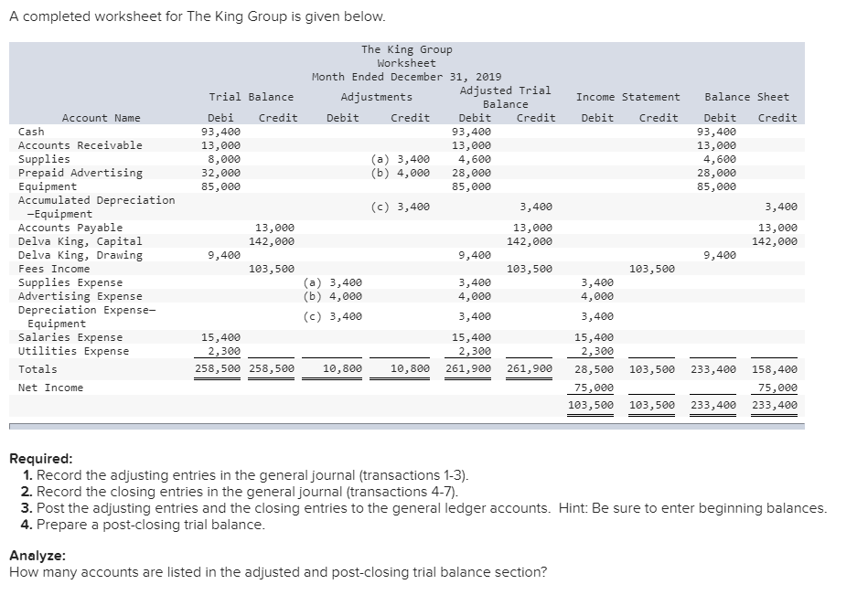This screenshot has width=868, height=595.
Task: Select the Accounts Receivable row
Action: [79, 144]
